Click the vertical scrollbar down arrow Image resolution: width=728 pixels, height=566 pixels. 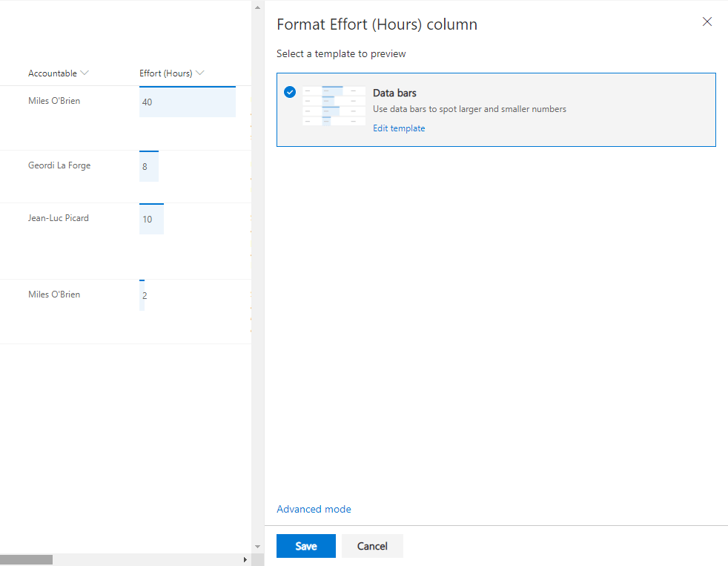point(258,547)
